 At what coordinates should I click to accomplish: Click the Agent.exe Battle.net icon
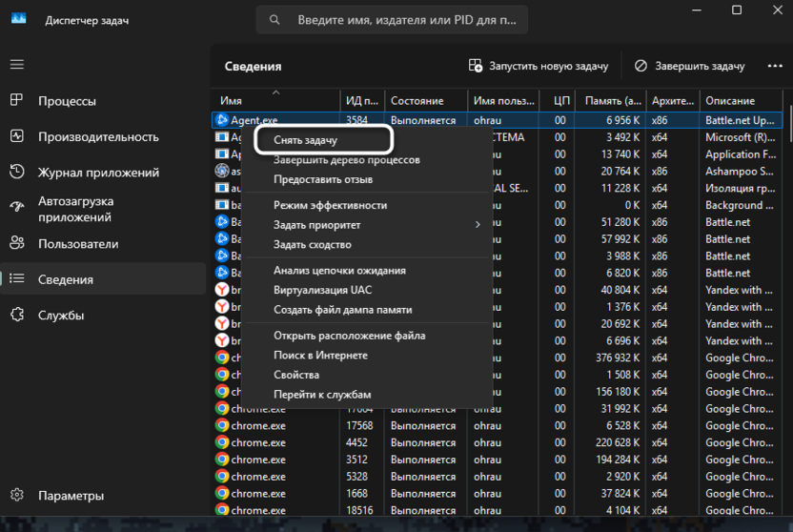[221, 120]
